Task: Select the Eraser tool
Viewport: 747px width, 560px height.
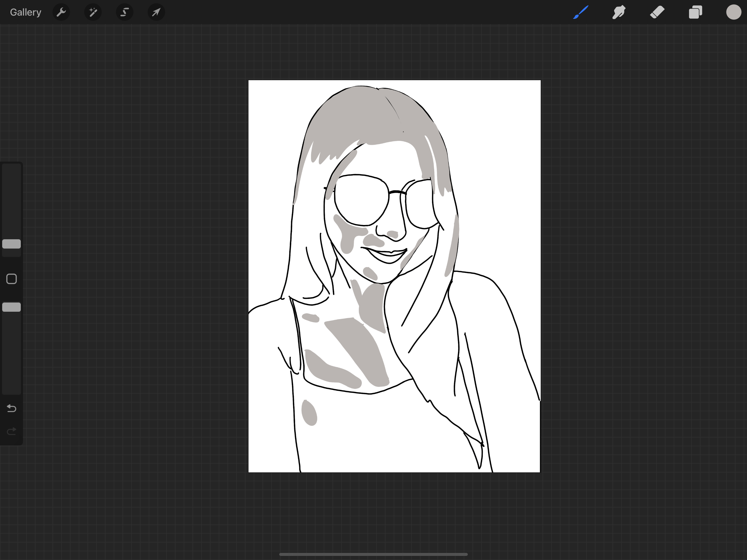Action: click(x=657, y=13)
